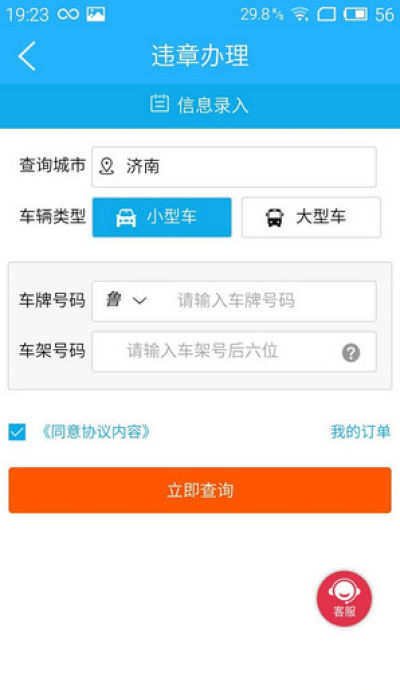Tap the 信息录入 clipboard icon
Screen dimensions: 400x690
point(159,104)
